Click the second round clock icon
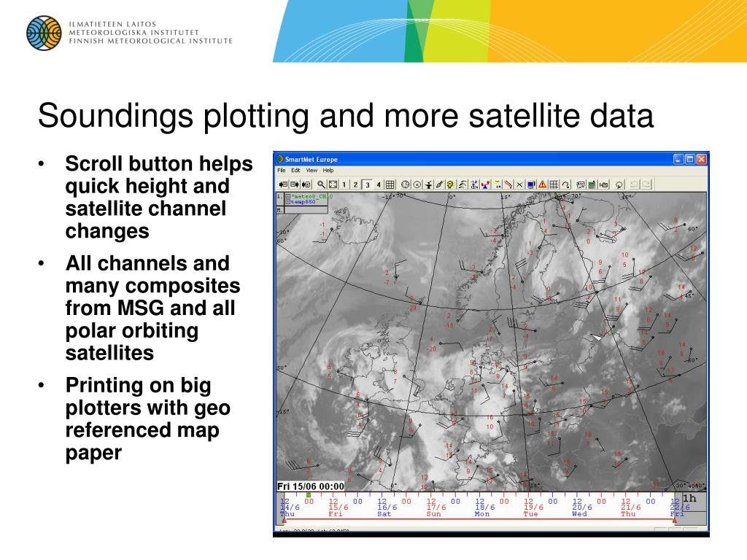747x560 pixels. [x=417, y=184]
